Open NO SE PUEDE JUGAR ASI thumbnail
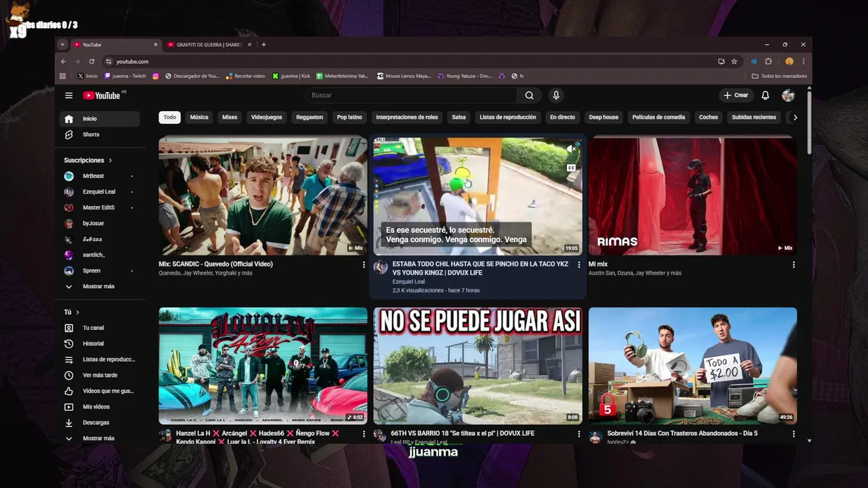This screenshot has width=868, height=488. [477, 366]
